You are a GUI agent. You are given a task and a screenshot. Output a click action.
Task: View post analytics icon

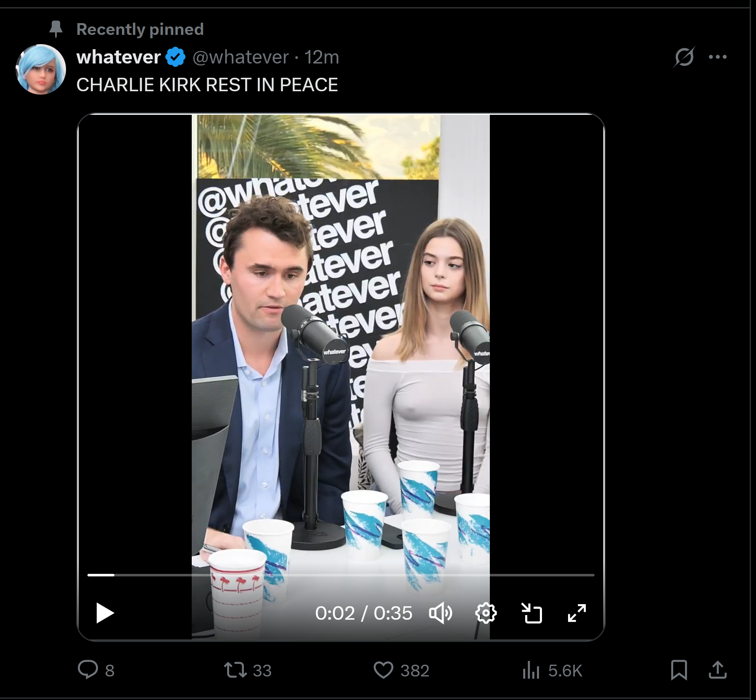[531, 670]
